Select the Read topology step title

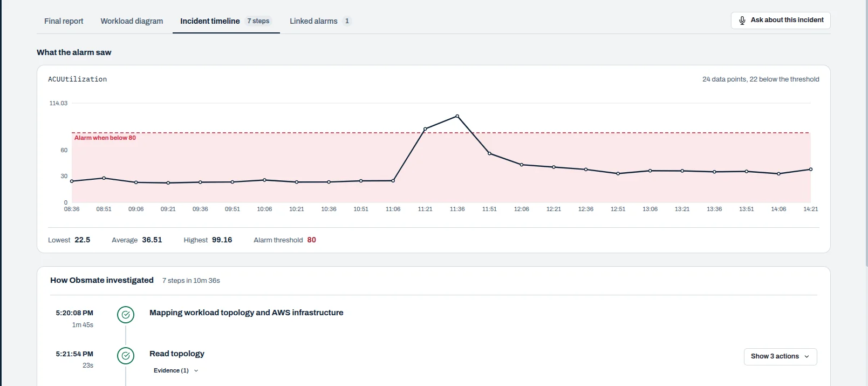point(177,354)
